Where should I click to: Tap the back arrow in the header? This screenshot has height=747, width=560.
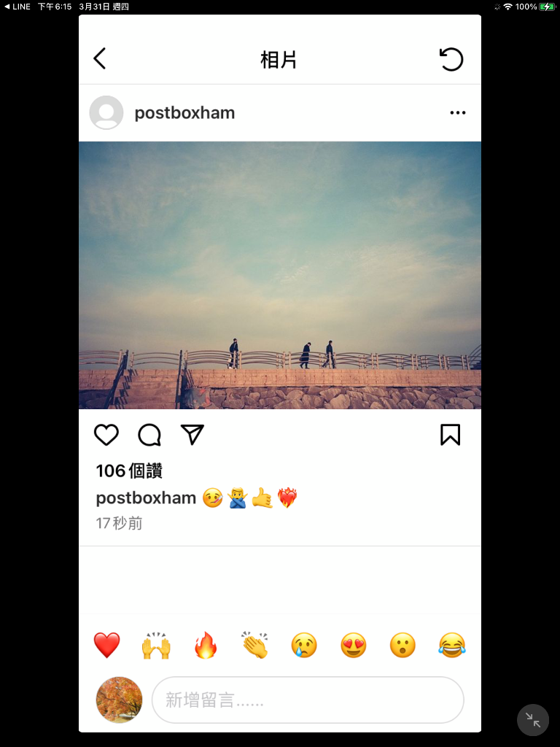click(99, 58)
